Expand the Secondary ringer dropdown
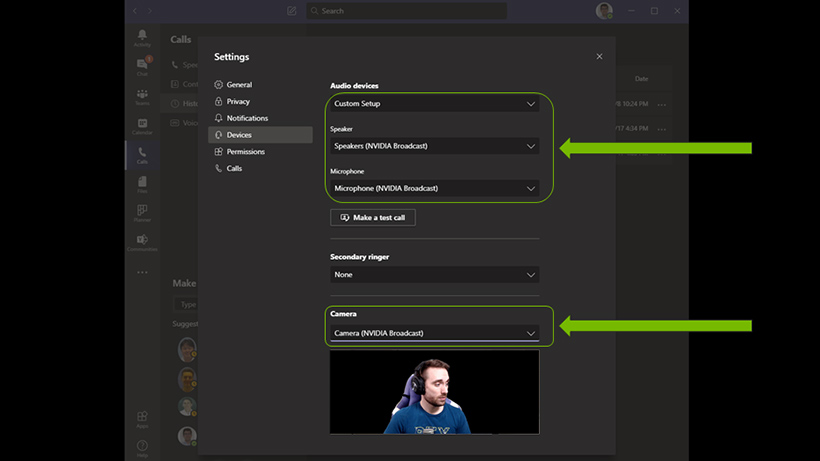 point(434,274)
